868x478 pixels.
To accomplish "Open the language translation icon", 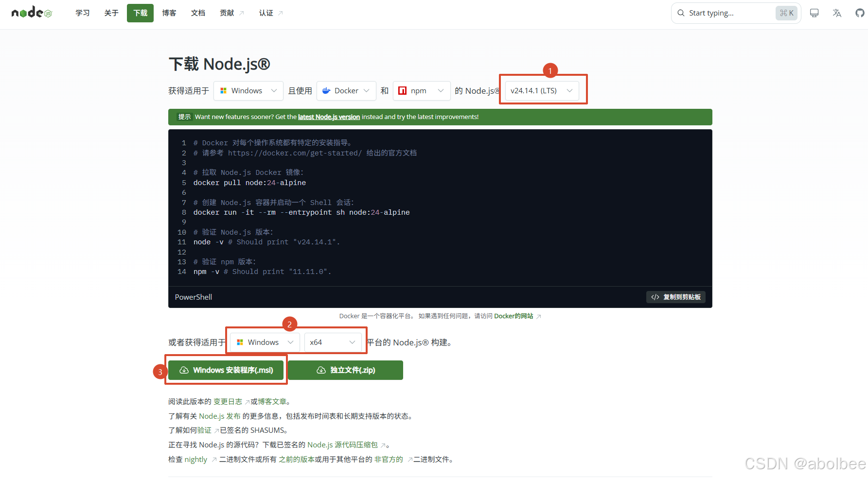I will pyautogui.click(x=837, y=13).
